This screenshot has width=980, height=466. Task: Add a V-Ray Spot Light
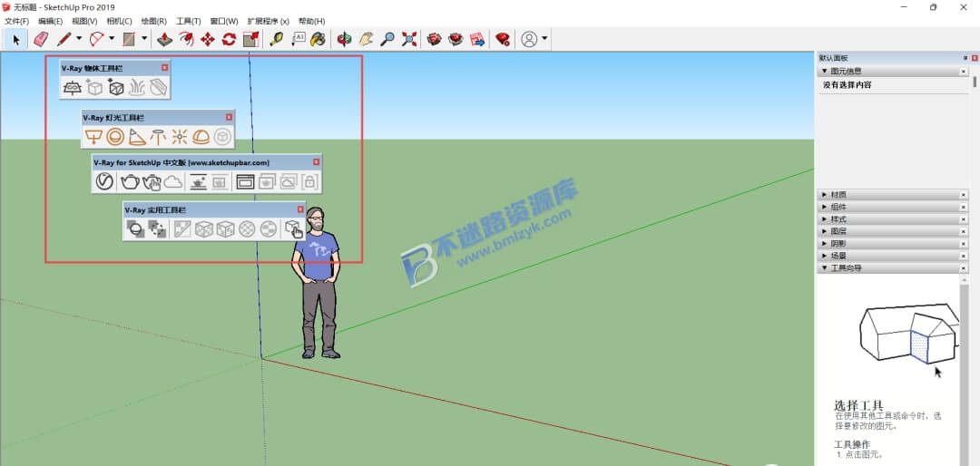click(x=137, y=137)
